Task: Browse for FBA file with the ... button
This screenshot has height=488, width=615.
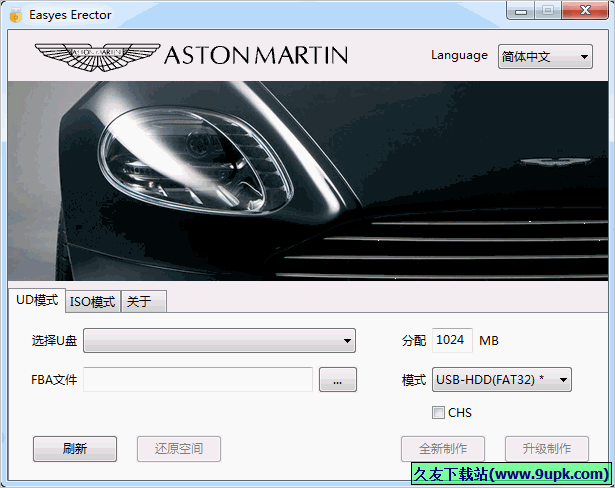Action: coord(338,379)
